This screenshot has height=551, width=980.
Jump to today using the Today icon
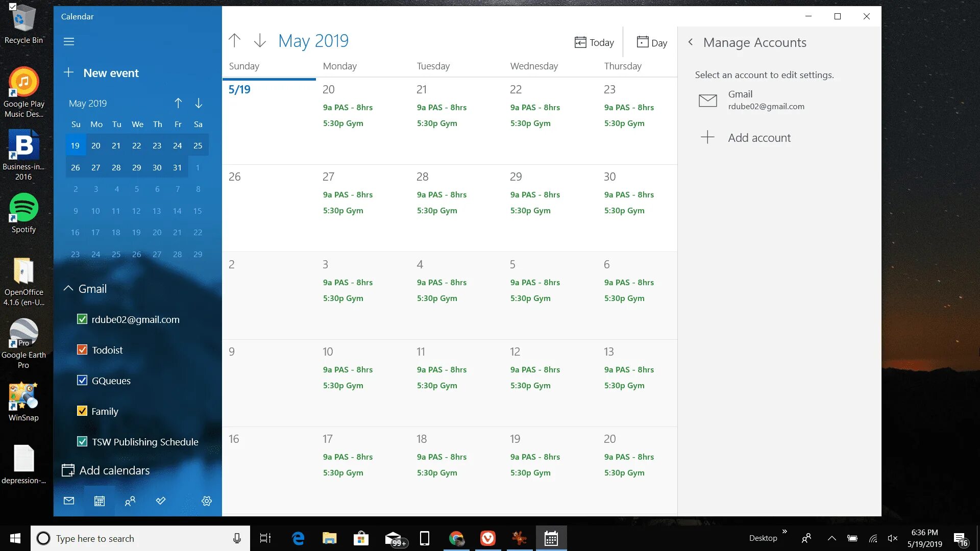(594, 42)
